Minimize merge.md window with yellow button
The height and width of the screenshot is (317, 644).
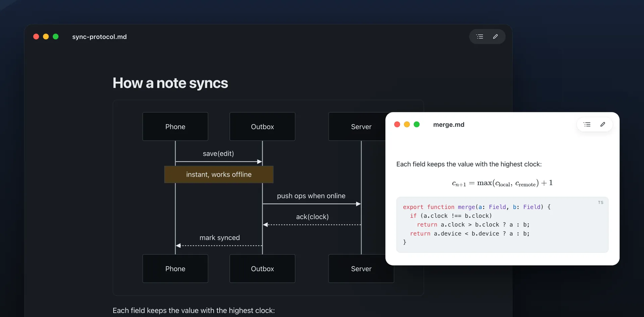coord(407,124)
